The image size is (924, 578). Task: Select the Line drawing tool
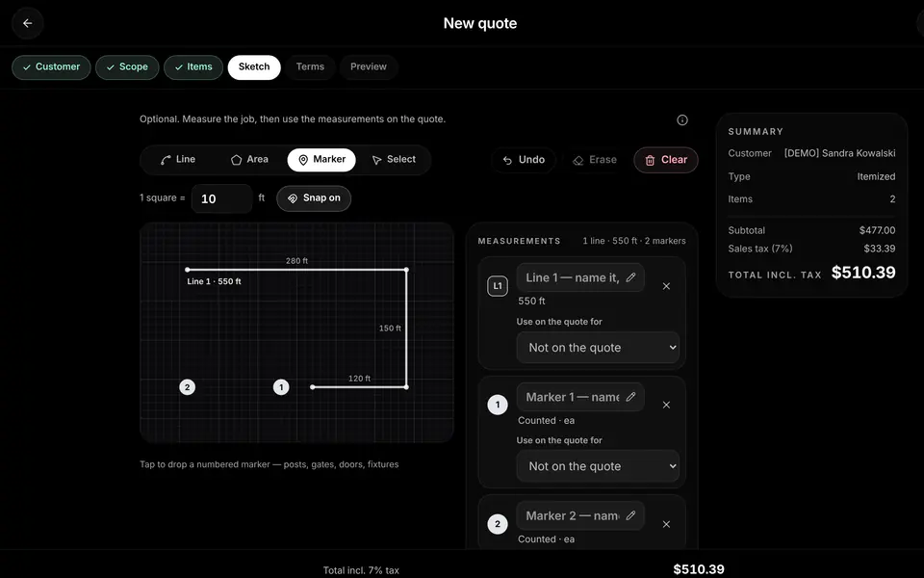[177, 160]
